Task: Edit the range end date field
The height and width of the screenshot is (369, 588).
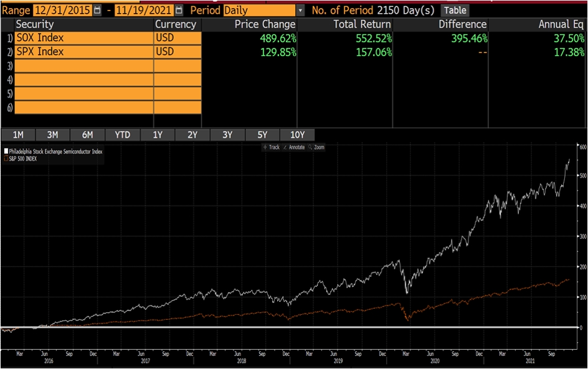Action: click(145, 10)
